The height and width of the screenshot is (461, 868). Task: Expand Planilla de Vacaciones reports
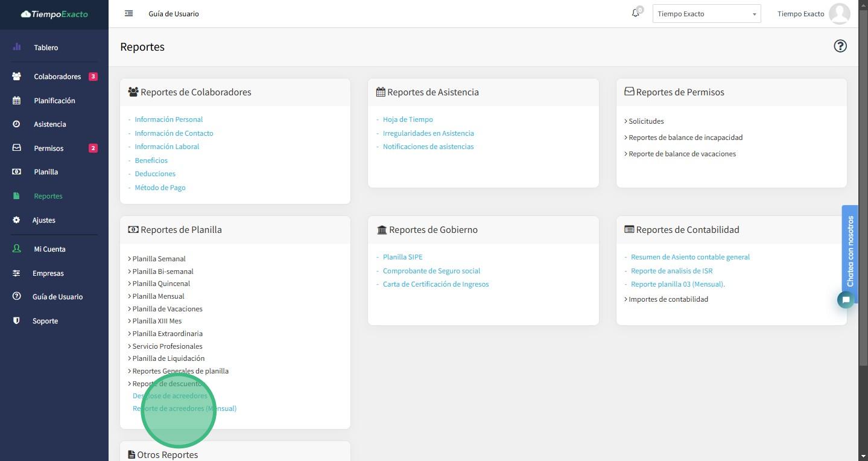[x=167, y=309]
